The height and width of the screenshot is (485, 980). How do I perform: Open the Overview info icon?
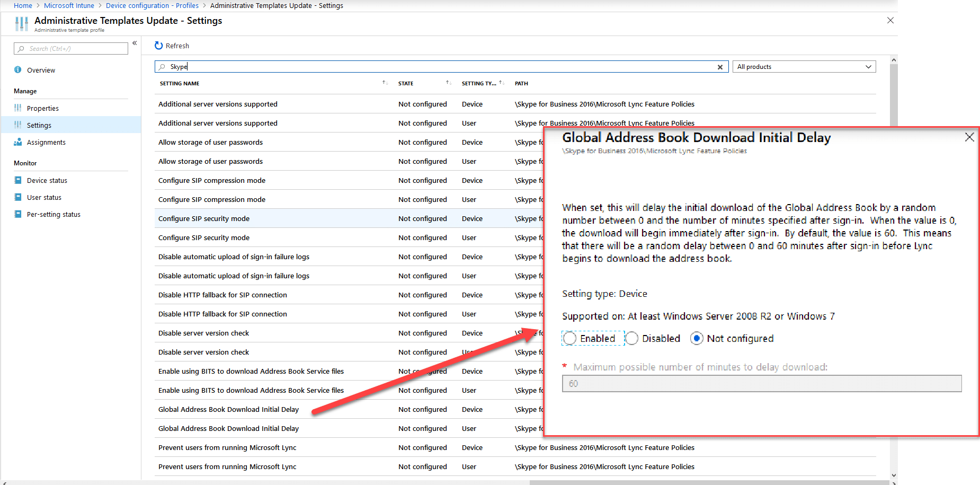tap(18, 69)
